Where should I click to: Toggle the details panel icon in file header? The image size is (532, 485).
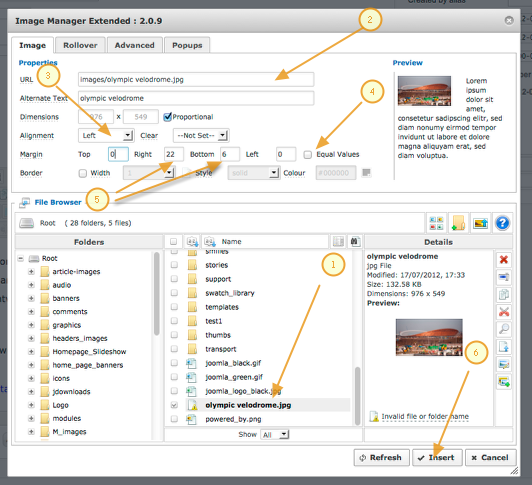point(338,242)
